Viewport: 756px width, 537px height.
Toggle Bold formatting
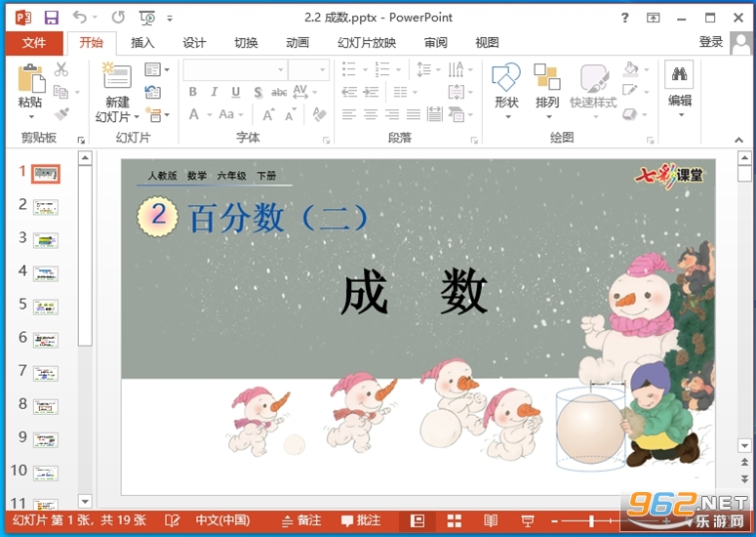(x=193, y=92)
